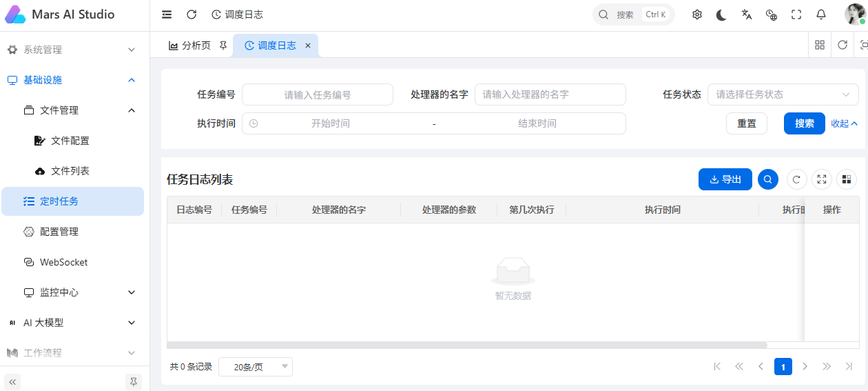Go to previous page

point(761,366)
